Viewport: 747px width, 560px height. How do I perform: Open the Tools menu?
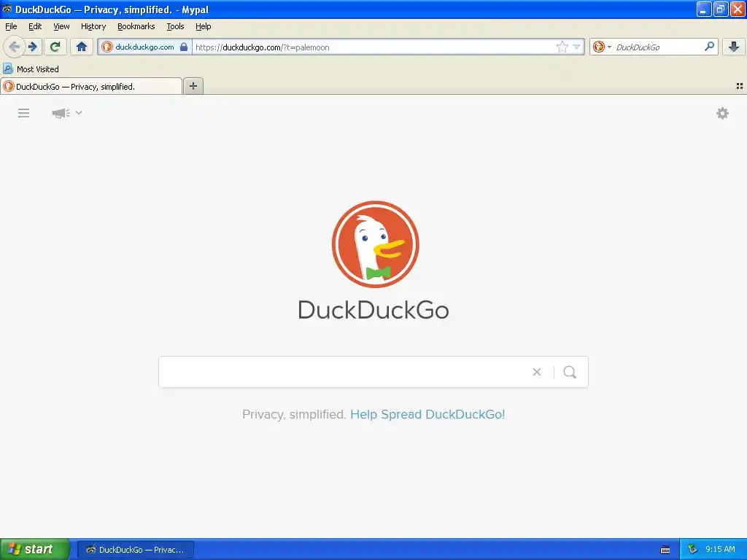pos(175,26)
